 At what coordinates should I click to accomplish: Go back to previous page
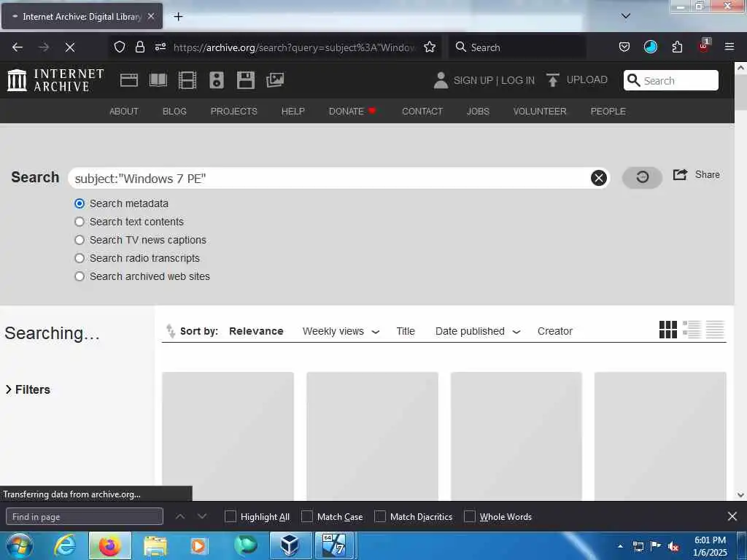coord(18,47)
